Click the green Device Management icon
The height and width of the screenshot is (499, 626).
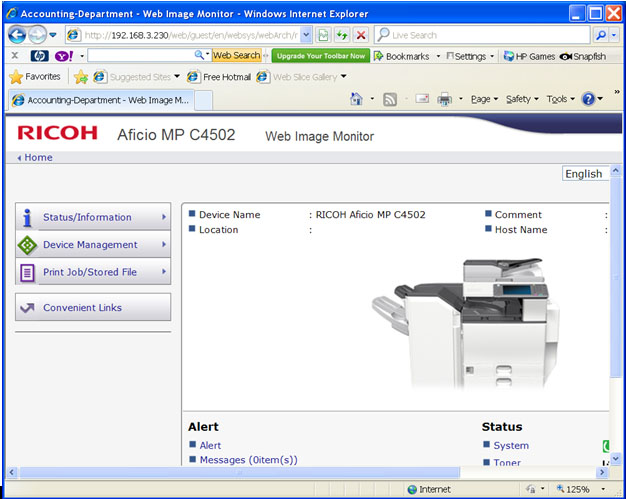click(27, 245)
